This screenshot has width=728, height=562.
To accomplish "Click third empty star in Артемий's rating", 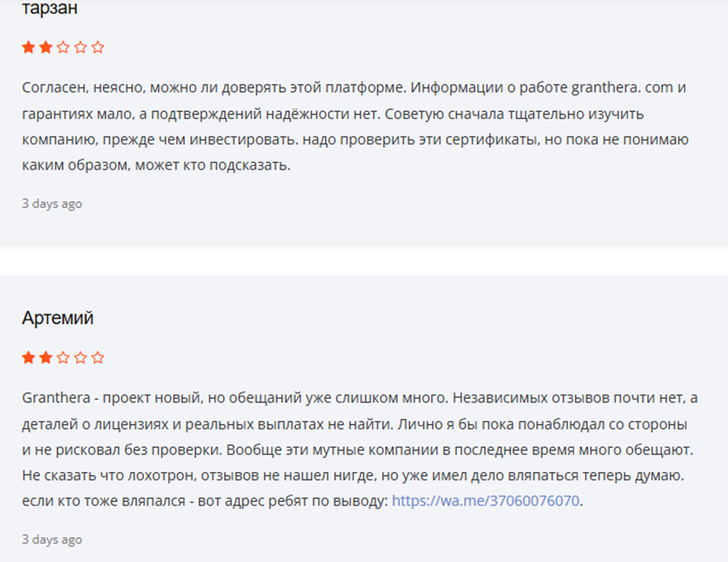I will [x=63, y=358].
